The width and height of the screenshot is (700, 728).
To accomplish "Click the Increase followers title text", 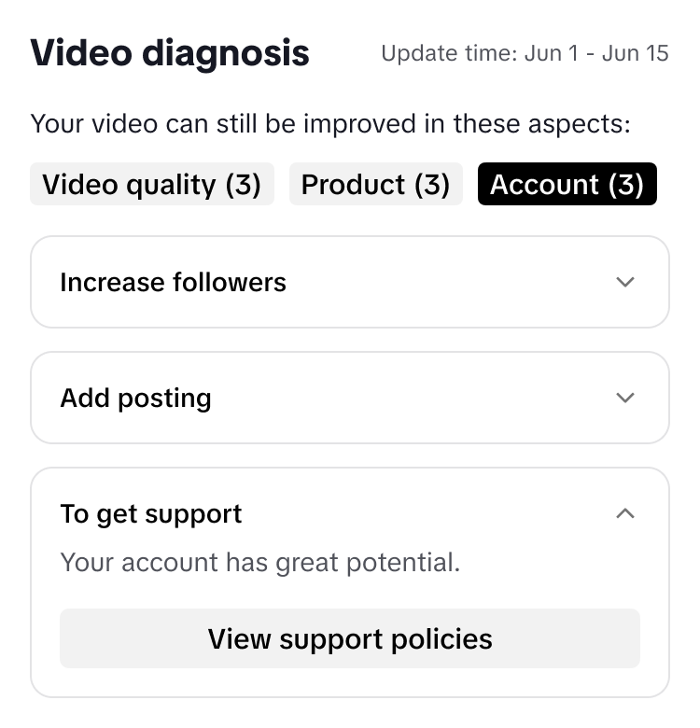I will point(173,282).
